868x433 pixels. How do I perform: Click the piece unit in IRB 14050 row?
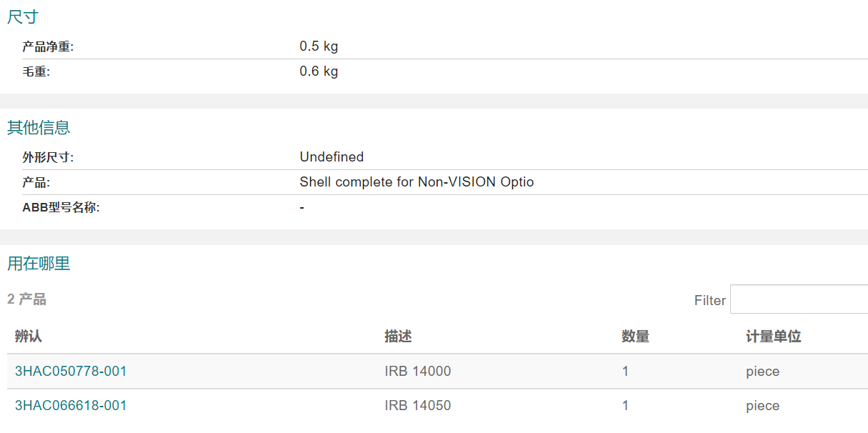click(763, 406)
